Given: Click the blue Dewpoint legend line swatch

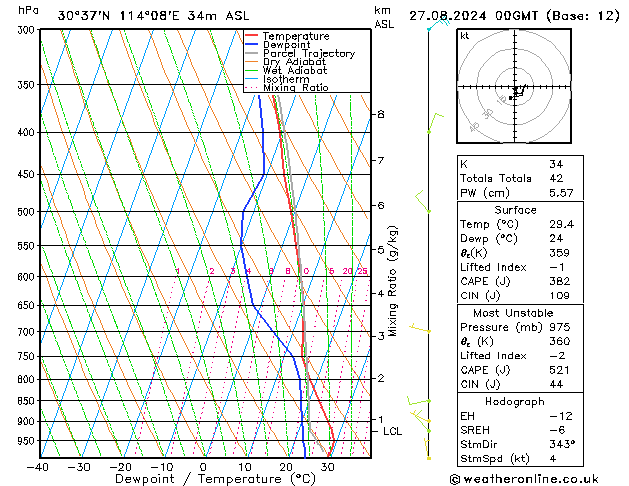Looking at the screenshot, I should coord(252,45).
